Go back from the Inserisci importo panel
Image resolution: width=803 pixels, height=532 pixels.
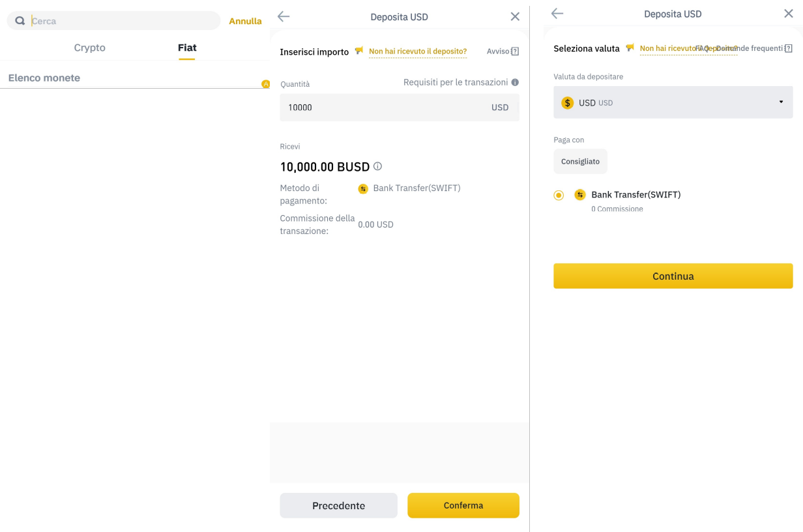point(284,17)
